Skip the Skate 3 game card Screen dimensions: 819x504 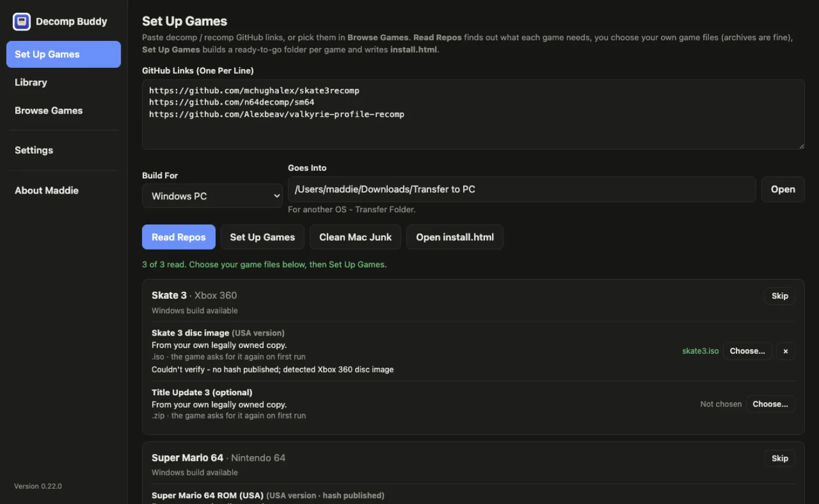(780, 296)
